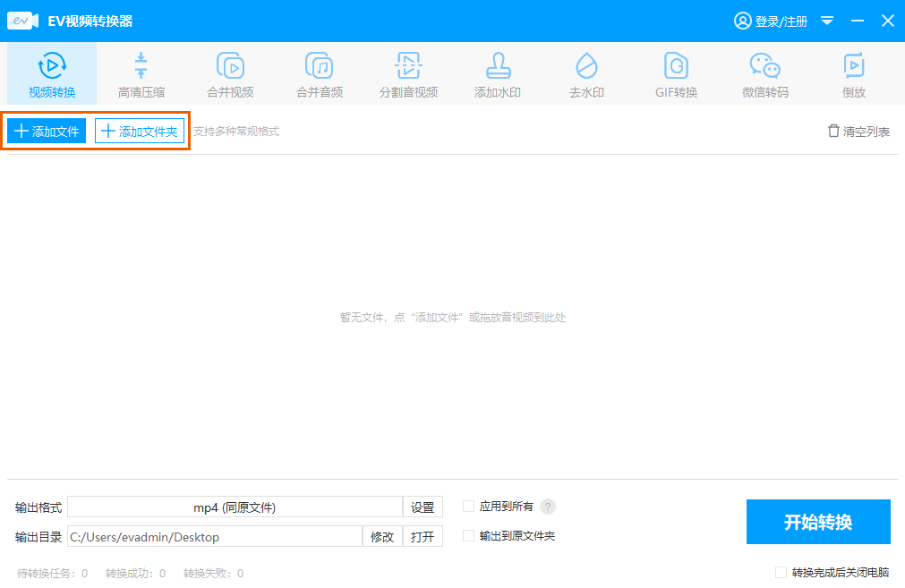905x588 pixels.
Task: Click the help question mark icon
Action: click(x=547, y=507)
